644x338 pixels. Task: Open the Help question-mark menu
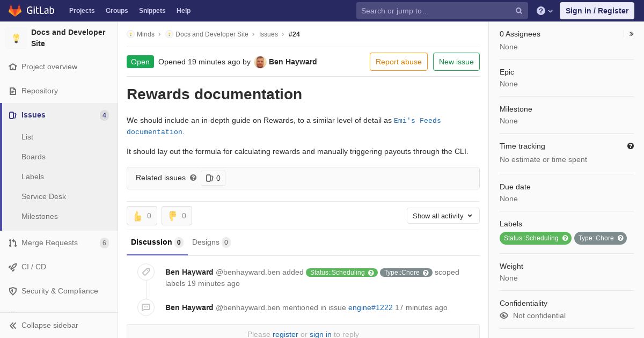(x=545, y=11)
